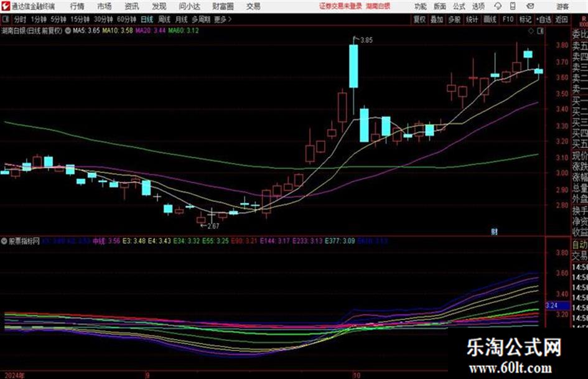Screen dimensions: 588x379
Task: Open the 行情 menu
Action: pyautogui.click(x=77, y=6)
